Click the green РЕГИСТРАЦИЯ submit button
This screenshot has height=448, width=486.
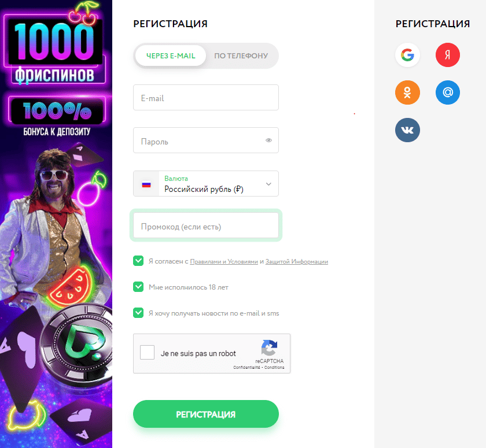[x=206, y=414]
